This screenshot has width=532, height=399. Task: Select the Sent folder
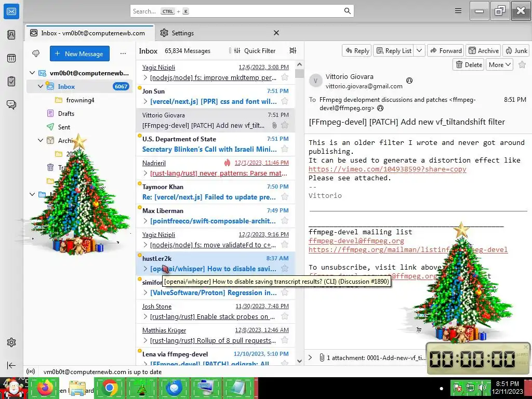tap(64, 127)
